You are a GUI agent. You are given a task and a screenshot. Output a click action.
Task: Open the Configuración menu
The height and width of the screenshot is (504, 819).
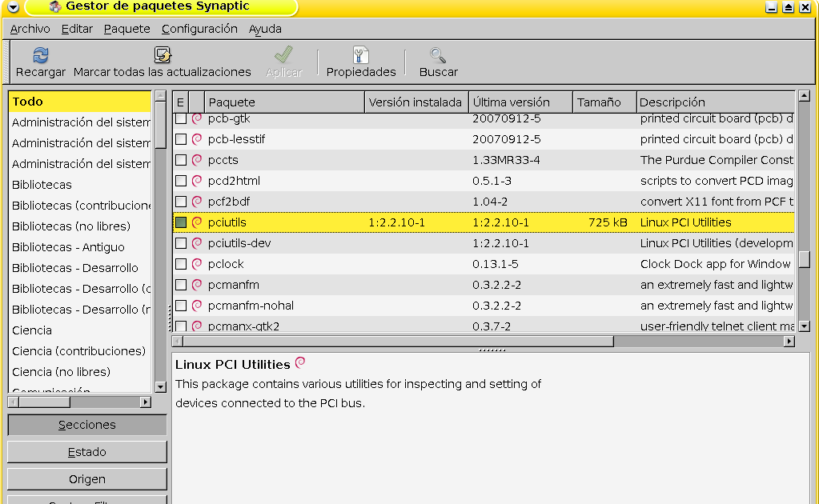(x=199, y=30)
